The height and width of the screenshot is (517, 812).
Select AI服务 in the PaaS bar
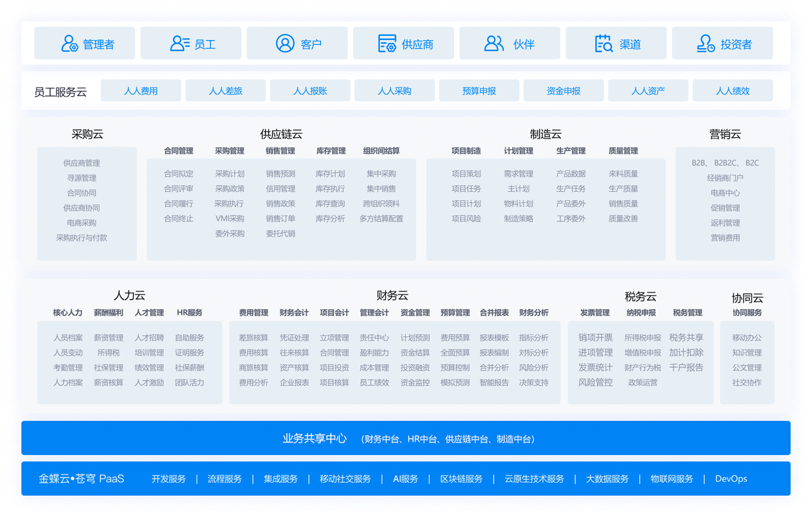tap(405, 479)
